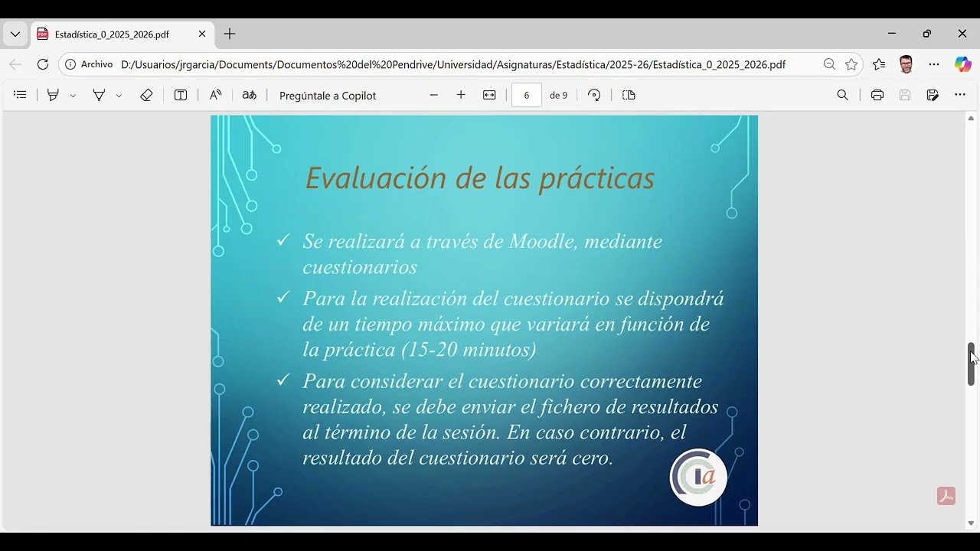Start Read aloud
The width and height of the screenshot is (980, 551).
[x=215, y=95]
